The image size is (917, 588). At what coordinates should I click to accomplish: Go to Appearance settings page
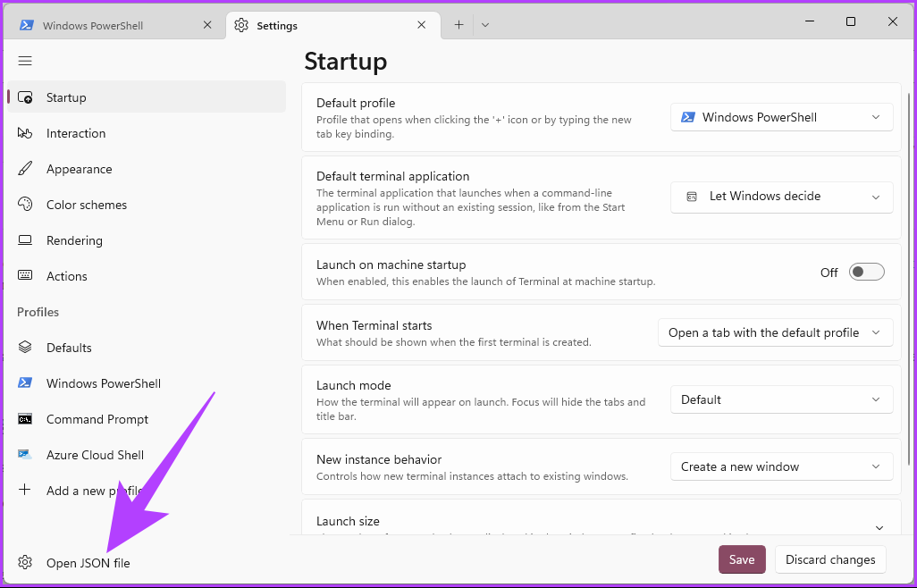tap(147, 169)
